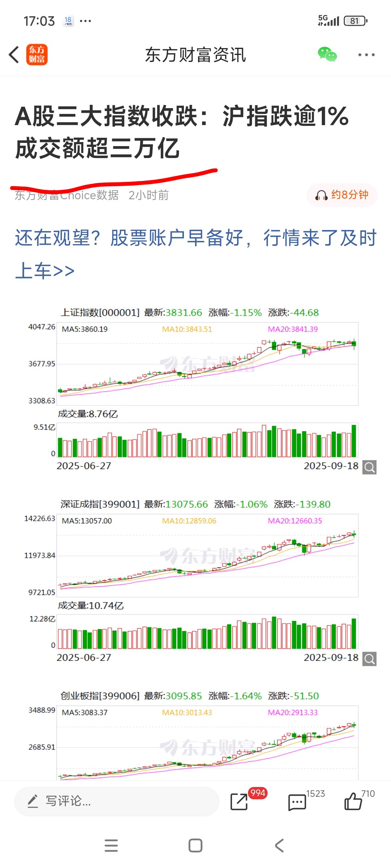Tap the Android system back button
This screenshot has width=391, height=868.
tap(279, 846)
